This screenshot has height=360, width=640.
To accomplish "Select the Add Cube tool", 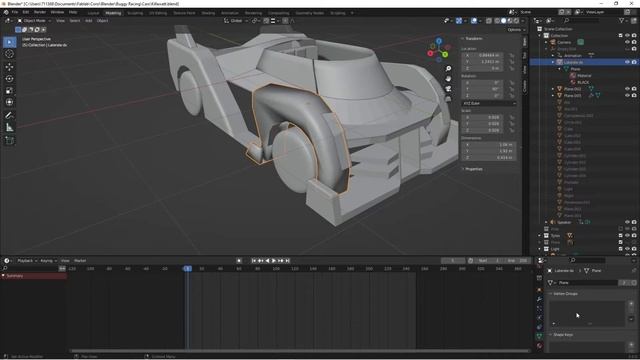I will 9,140.
